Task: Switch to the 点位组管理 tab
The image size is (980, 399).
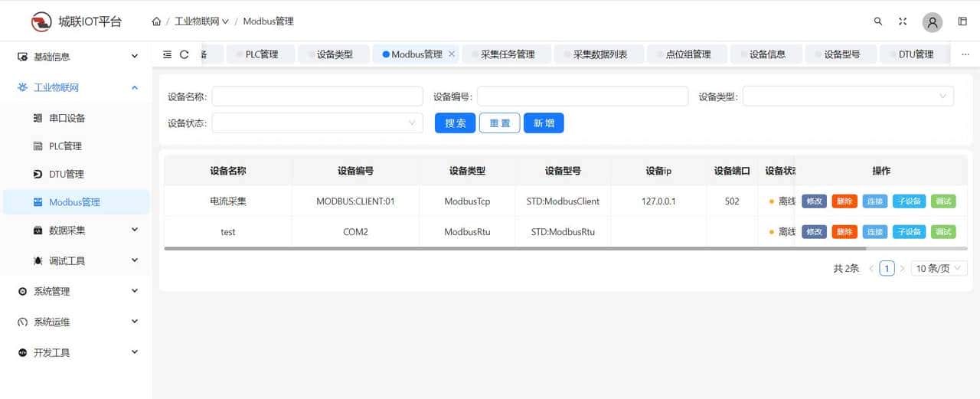Action: click(x=688, y=54)
